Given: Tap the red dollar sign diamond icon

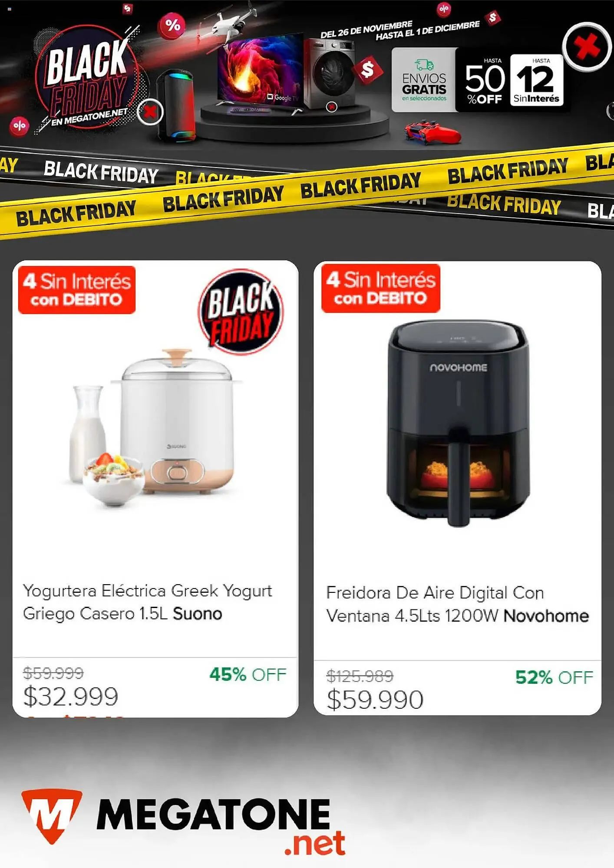Looking at the screenshot, I should 368,69.
